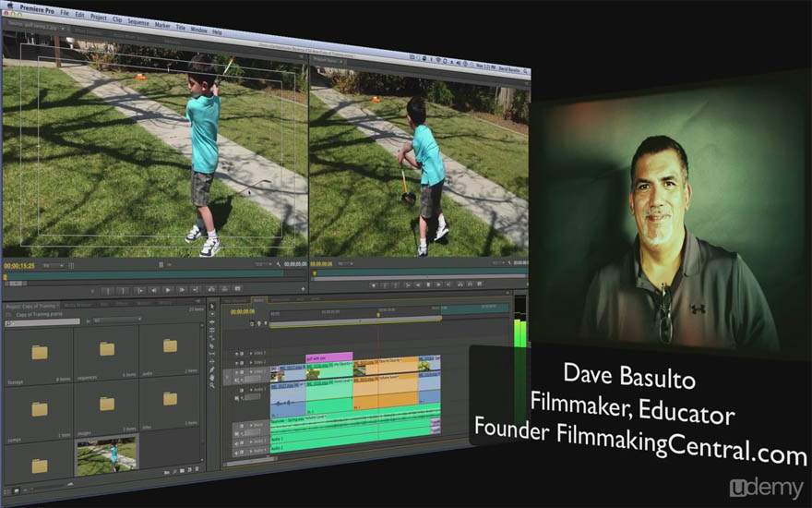
Task: Select the Slip tool in tools panel
Action: 212,354
